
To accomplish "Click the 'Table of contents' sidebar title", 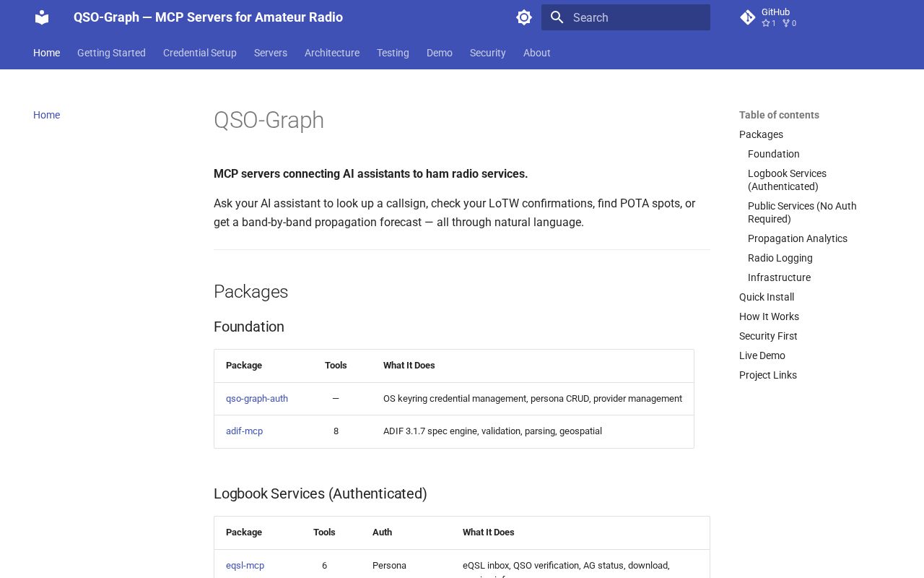I will [779, 115].
